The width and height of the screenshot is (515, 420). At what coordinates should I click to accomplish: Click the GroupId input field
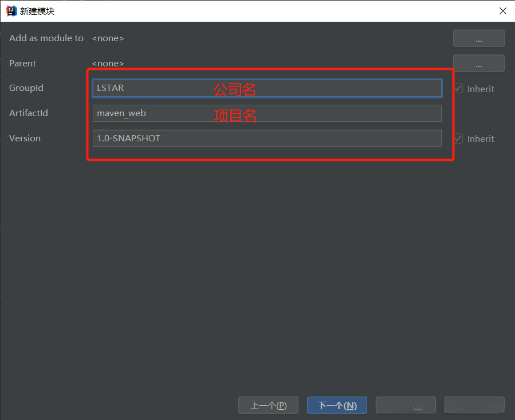pos(267,88)
